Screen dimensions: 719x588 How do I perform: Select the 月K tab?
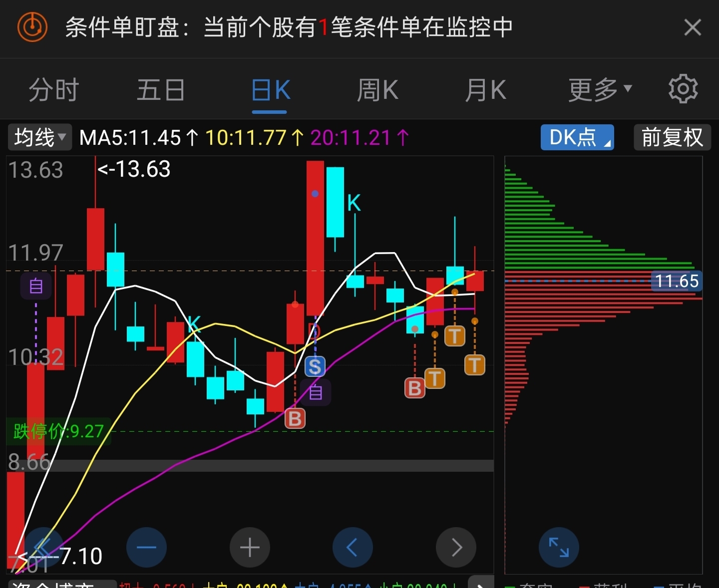point(485,90)
